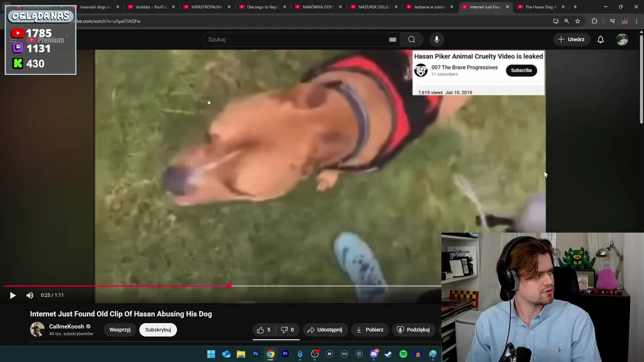Start voice search with the microphone

437,39
